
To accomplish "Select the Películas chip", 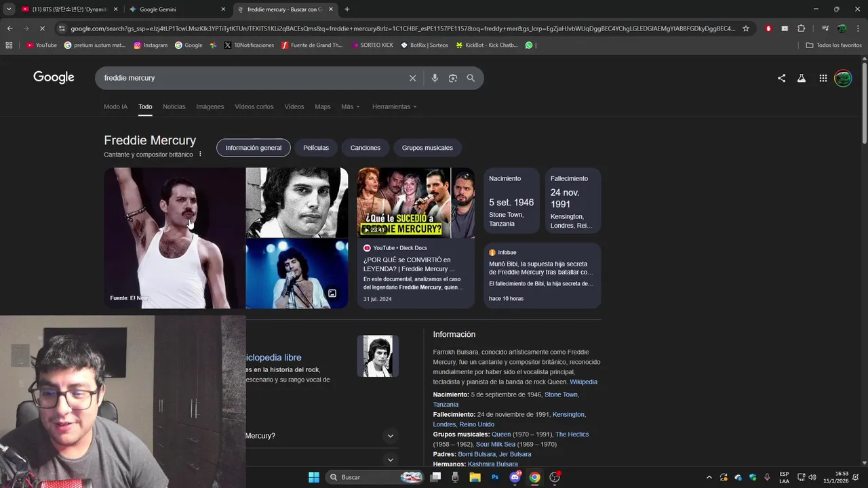I will pos(316,148).
